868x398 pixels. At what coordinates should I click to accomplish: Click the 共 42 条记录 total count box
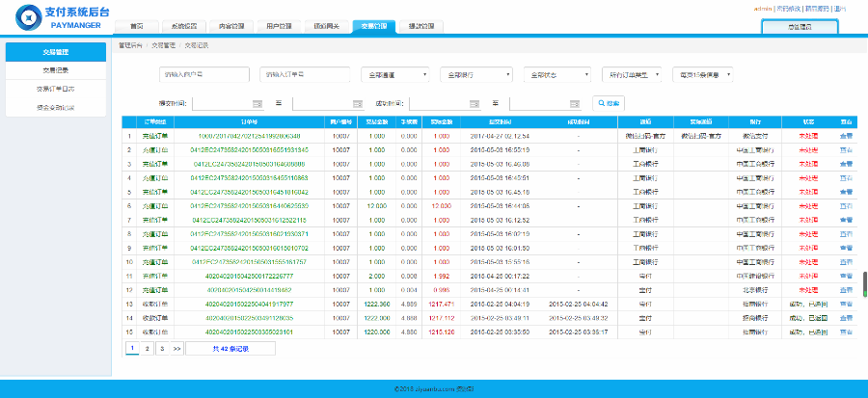tap(231, 348)
